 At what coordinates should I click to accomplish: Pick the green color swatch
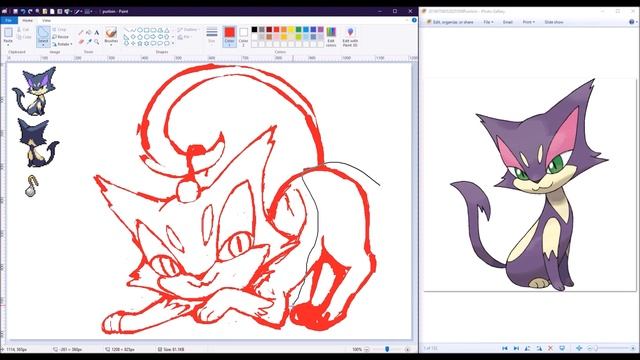pyautogui.click(x=298, y=29)
